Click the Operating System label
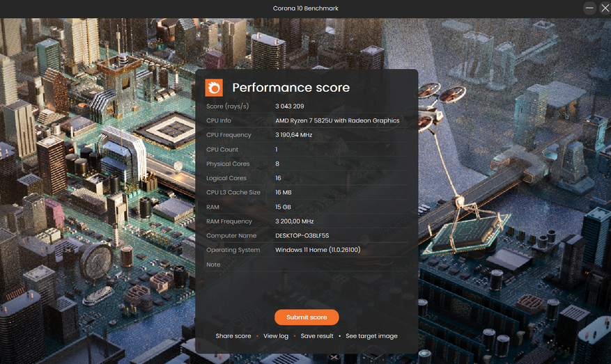Screen dimensions: 611x364 (233, 250)
